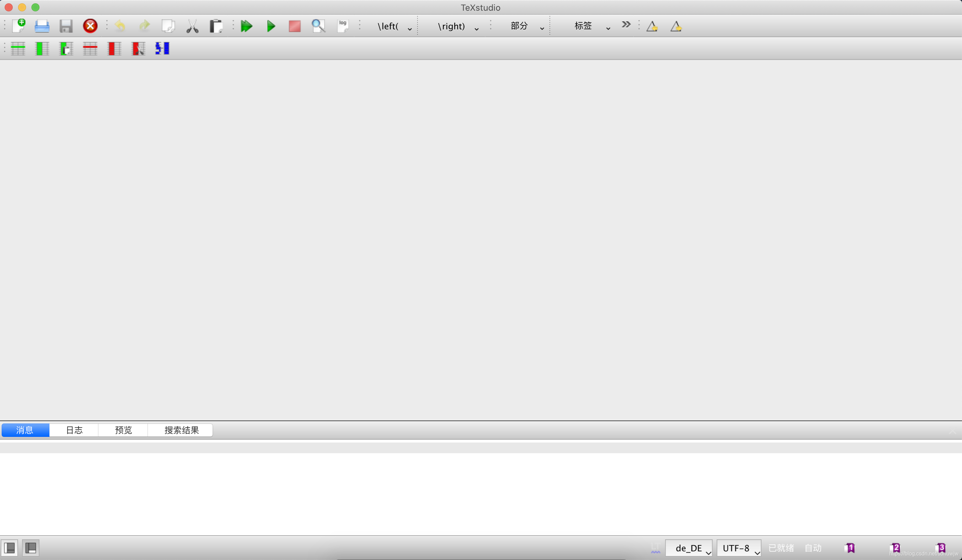Click the Add table row icon
962x560 pixels.
[18, 48]
